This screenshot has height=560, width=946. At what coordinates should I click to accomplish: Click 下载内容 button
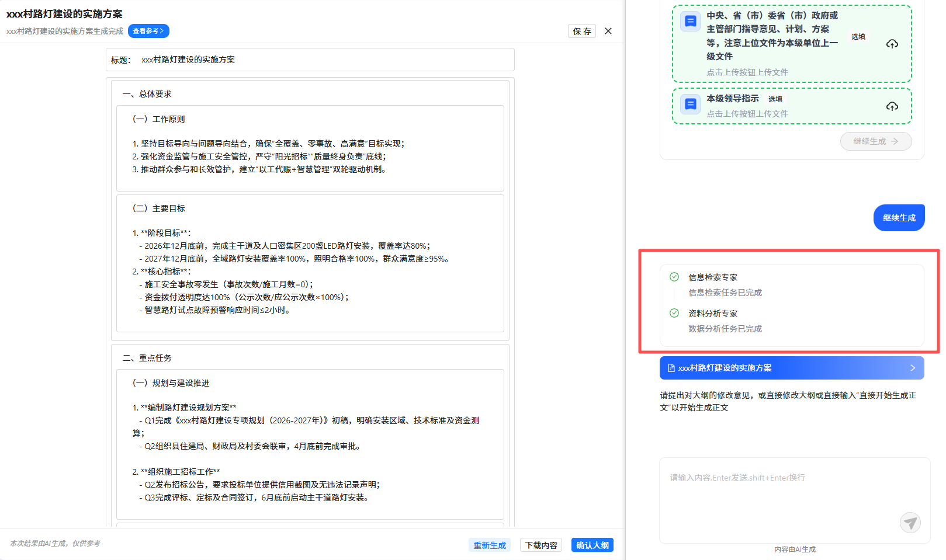(540, 545)
